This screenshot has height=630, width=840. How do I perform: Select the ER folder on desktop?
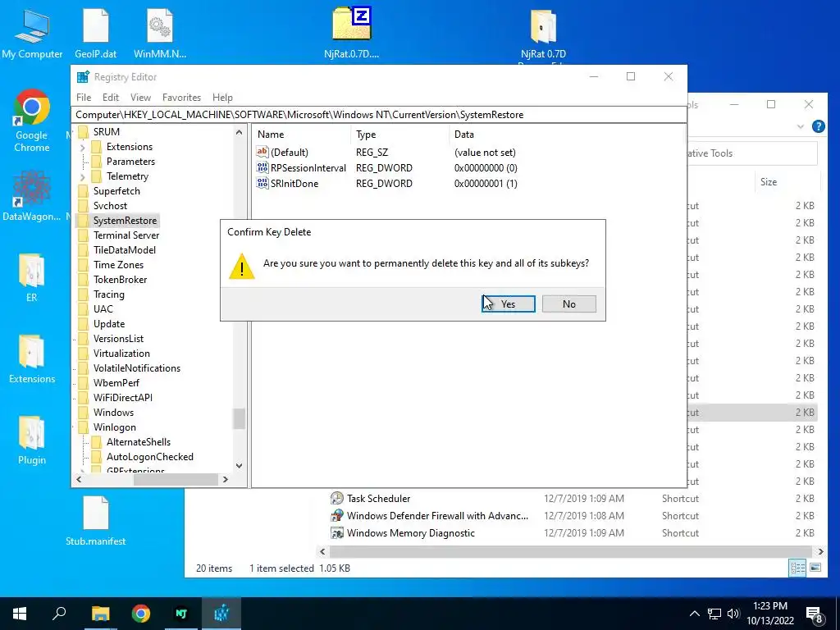coord(32,279)
